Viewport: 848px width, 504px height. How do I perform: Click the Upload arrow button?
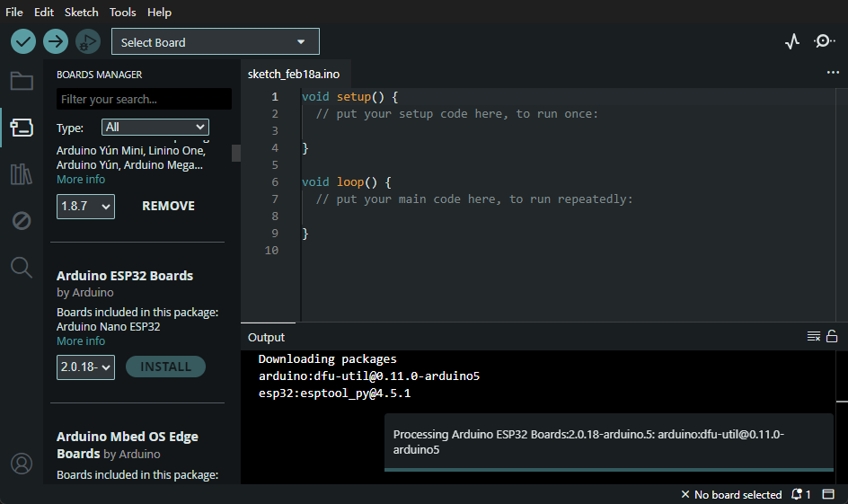point(56,41)
